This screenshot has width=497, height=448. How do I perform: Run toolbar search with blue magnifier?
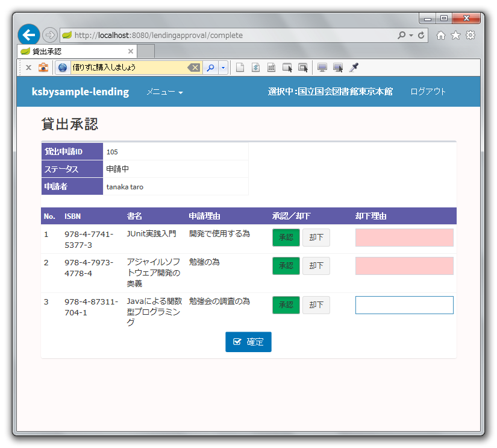point(210,68)
